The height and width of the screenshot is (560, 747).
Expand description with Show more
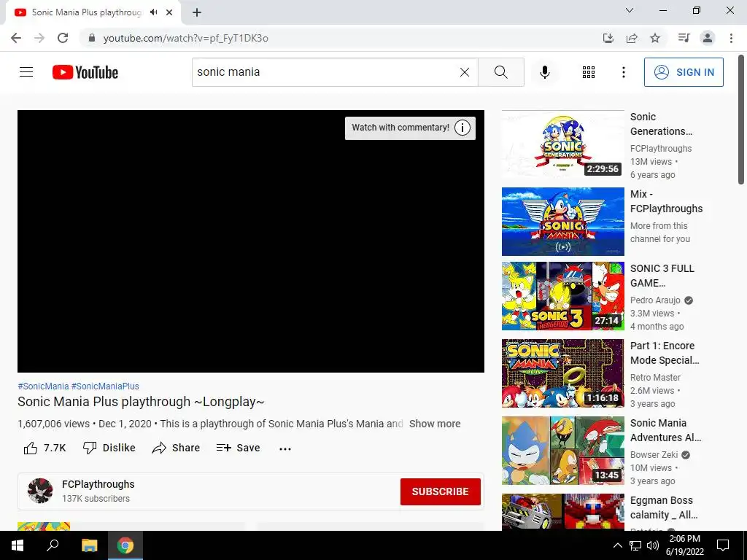click(435, 424)
